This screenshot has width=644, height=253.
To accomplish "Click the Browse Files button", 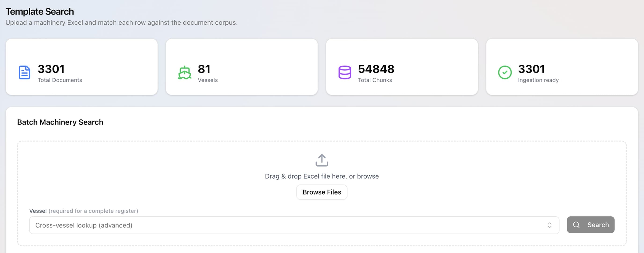I will (x=322, y=192).
